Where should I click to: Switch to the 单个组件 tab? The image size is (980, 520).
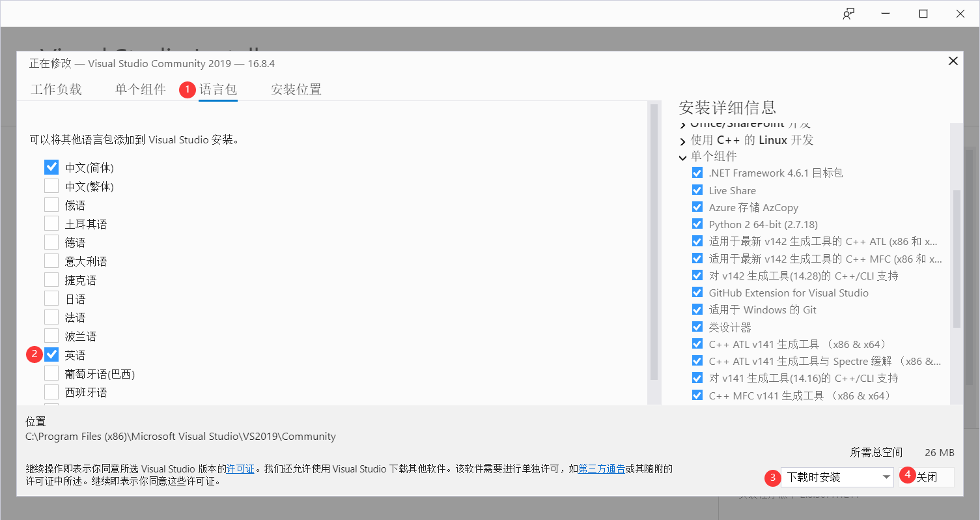tap(141, 89)
